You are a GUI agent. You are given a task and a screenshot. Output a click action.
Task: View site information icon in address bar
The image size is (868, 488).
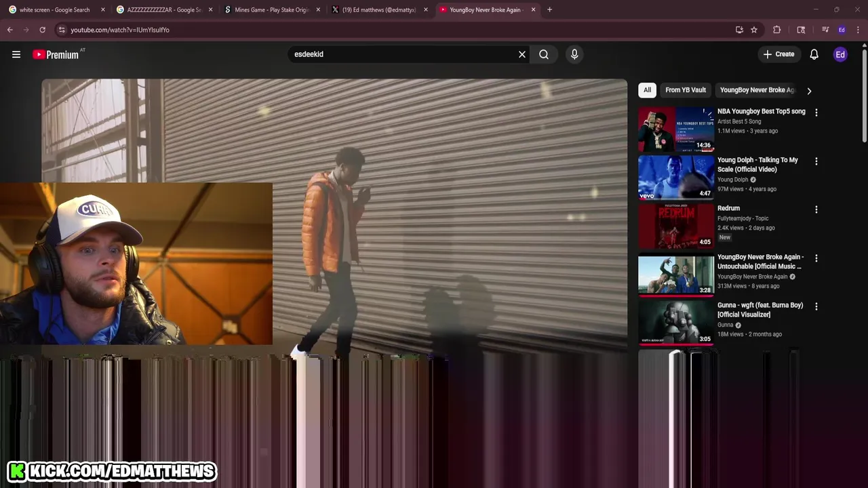click(x=62, y=30)
